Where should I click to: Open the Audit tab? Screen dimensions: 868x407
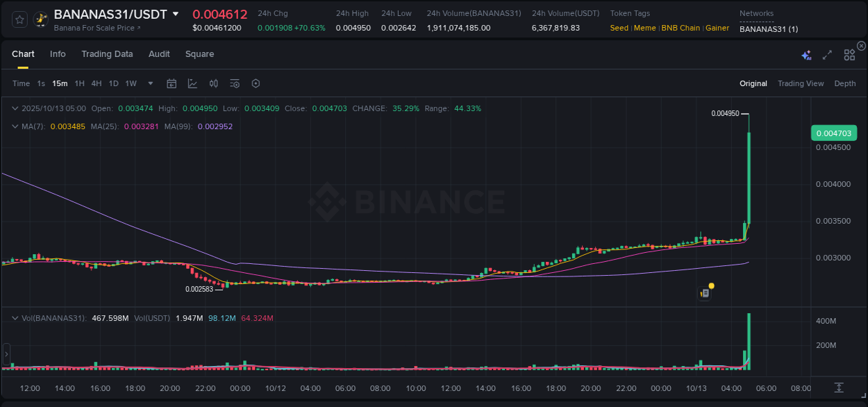[159, 54]
